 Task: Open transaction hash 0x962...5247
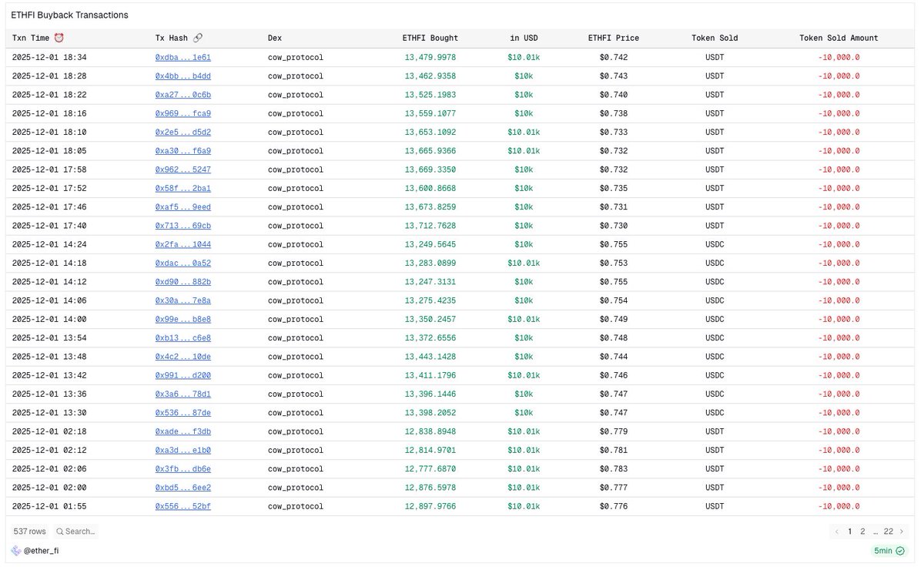click(x=182, y=169)
